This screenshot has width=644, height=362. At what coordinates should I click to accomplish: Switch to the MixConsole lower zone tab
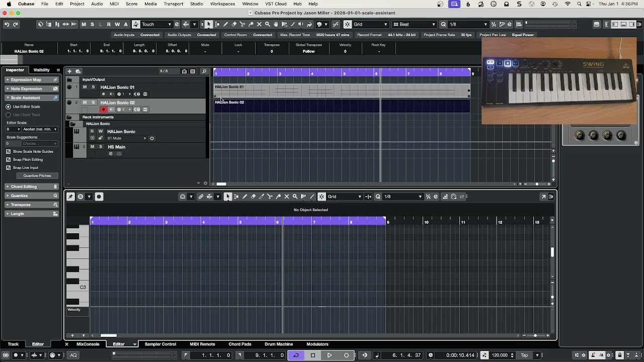[x=88, y=344]
